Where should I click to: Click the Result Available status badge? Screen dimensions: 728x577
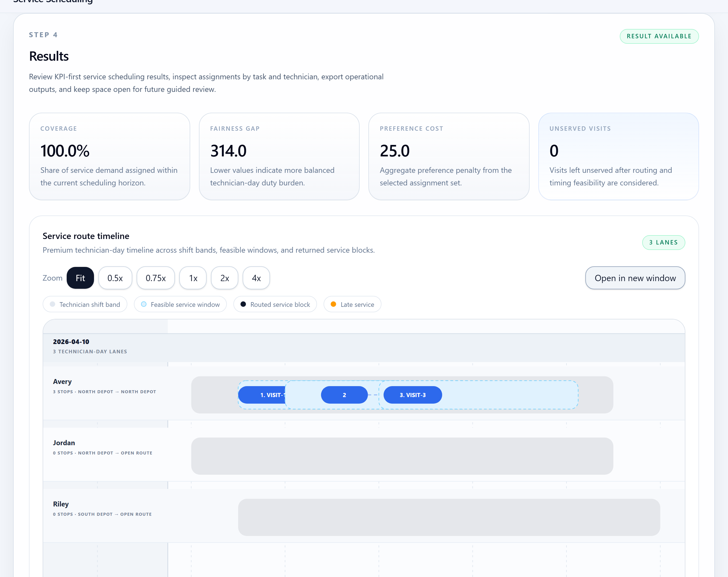(659, 36)
